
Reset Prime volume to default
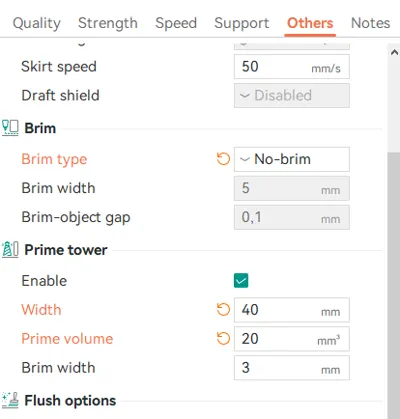[x=223, y=339]
